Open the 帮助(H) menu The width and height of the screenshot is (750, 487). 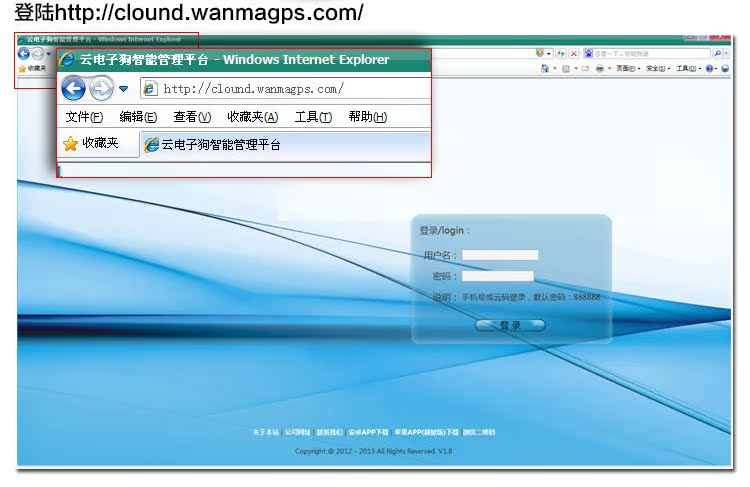[367, 117]
